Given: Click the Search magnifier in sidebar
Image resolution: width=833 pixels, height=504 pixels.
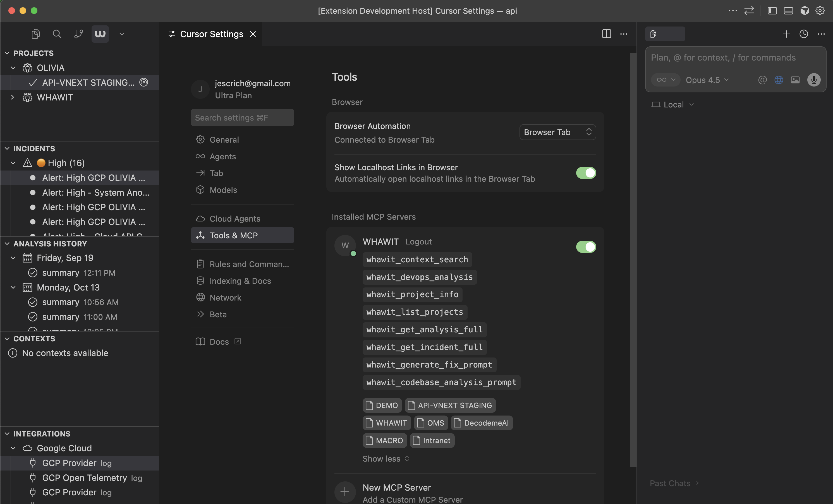Looking at the screenshot, I should (57, 34).
